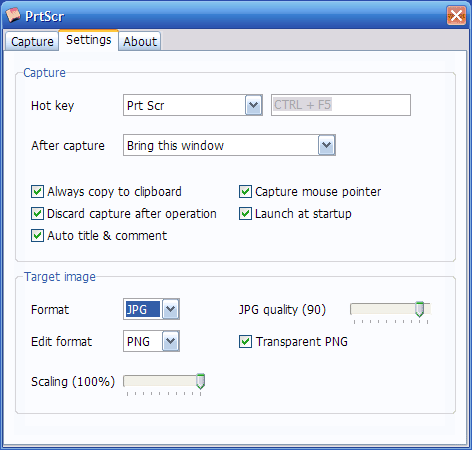Switch to the Capture tab
Image resolution: width=472 pixels, height=450 pixels.
[x=32, y=42]
